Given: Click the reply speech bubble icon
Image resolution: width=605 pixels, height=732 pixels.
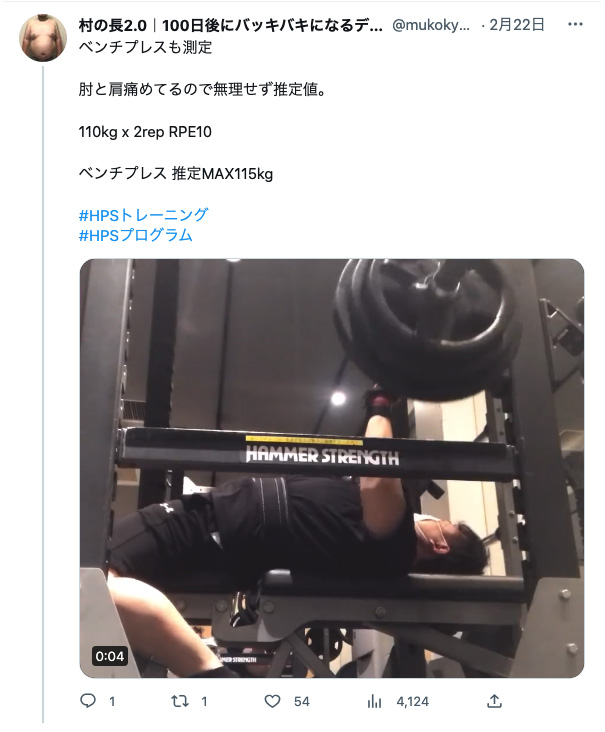Looking at the screenshot, I should 88,701.
